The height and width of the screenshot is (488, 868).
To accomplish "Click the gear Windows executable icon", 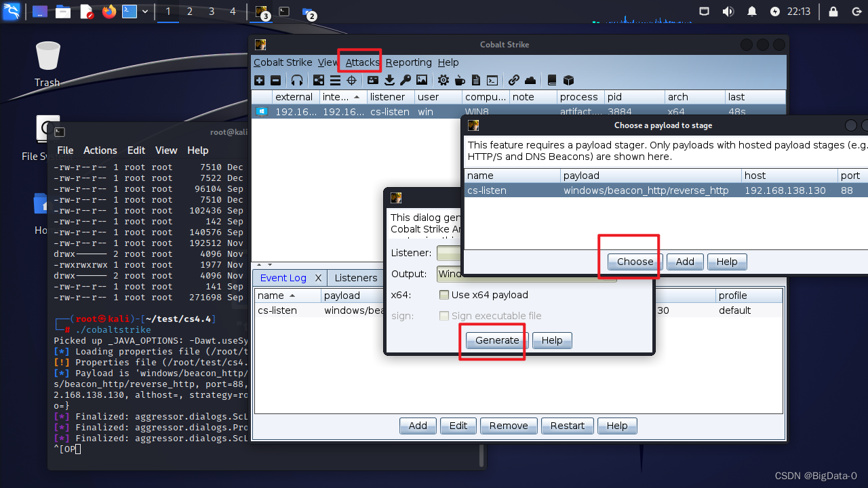I will click(443, 80).
